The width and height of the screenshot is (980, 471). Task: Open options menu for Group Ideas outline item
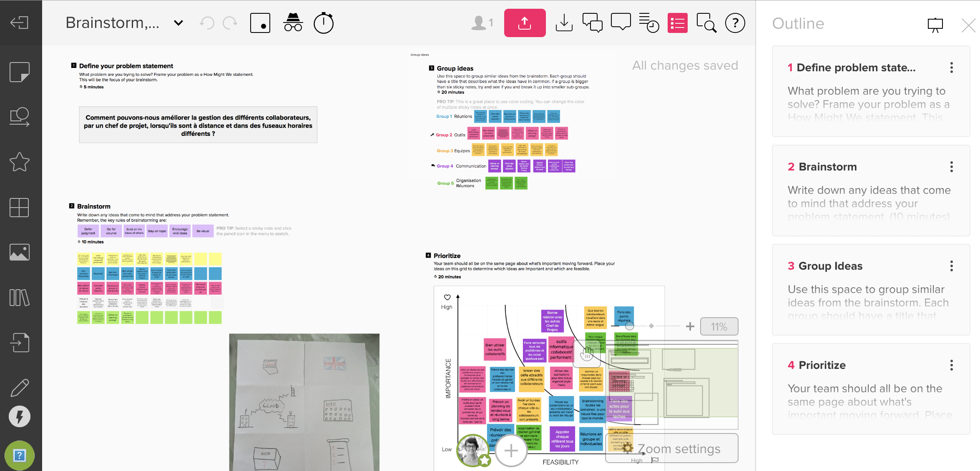(951, 266)
